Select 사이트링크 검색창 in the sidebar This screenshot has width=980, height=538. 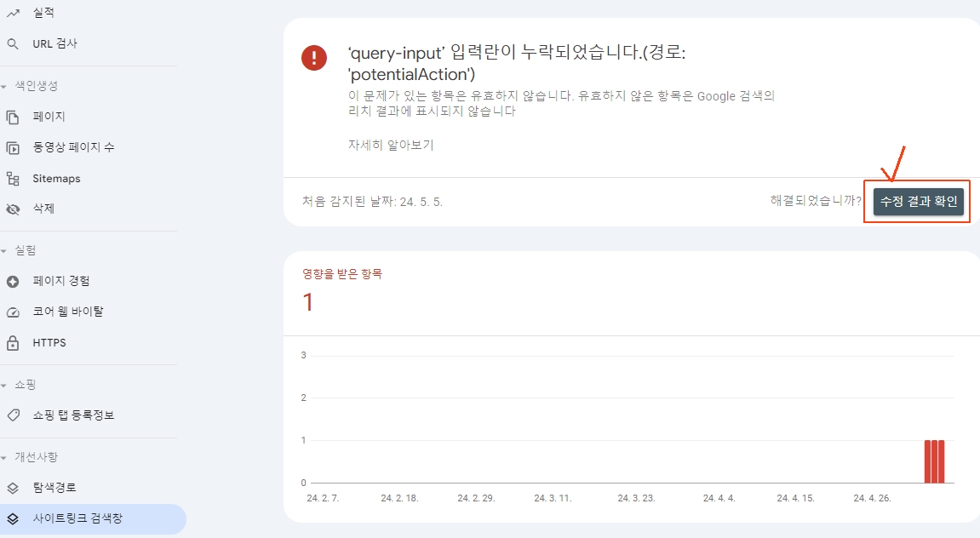tap(77, 518)
